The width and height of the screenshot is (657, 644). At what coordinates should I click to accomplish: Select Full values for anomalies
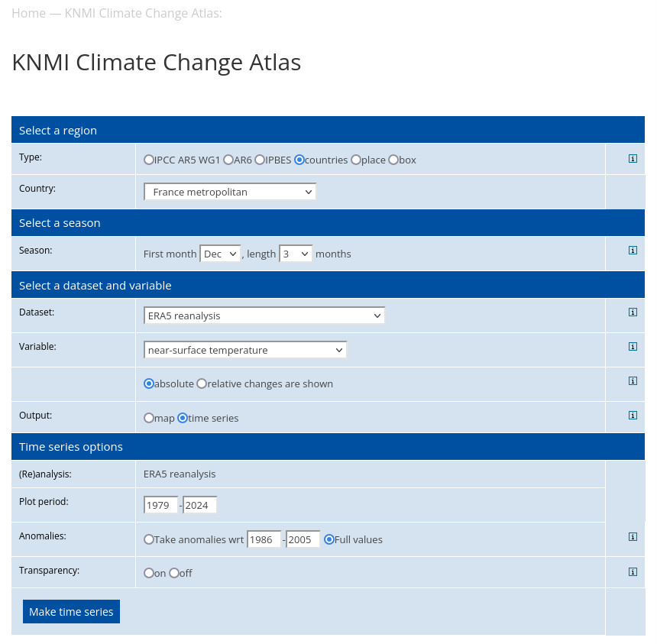(329, 539)
